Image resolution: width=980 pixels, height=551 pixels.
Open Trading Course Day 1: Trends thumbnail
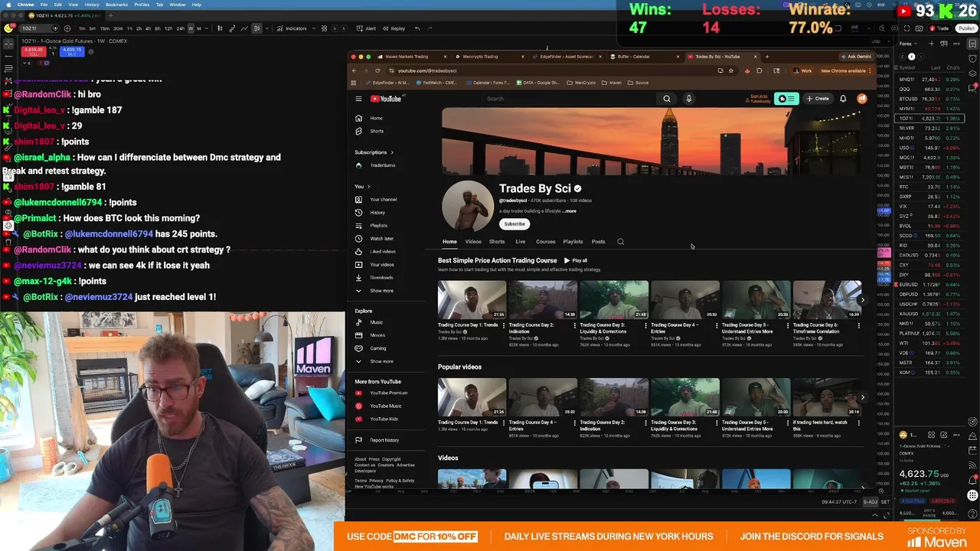[472, 300]
